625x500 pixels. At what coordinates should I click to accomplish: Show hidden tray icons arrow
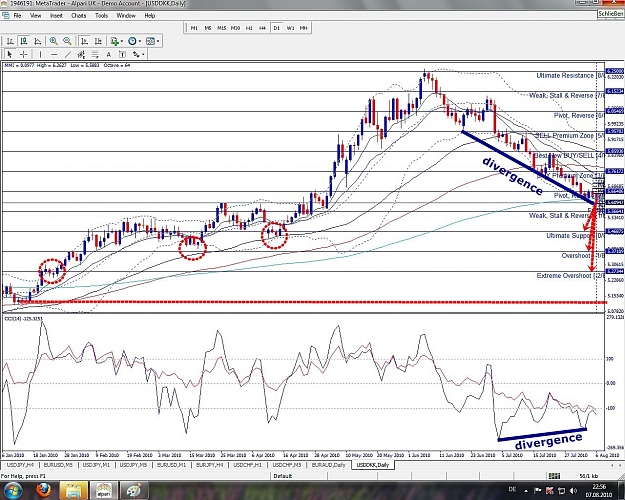526,491
